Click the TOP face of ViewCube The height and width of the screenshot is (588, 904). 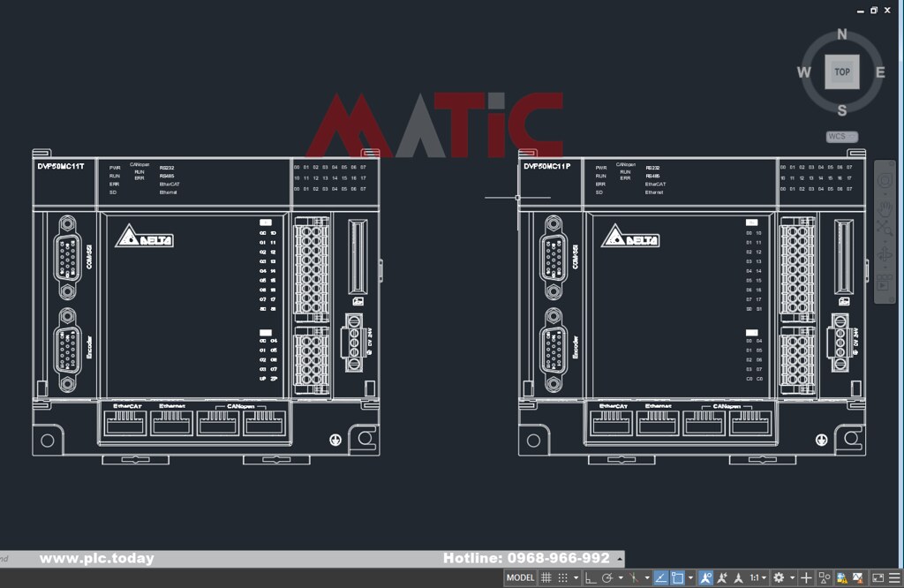click(841, 72)
